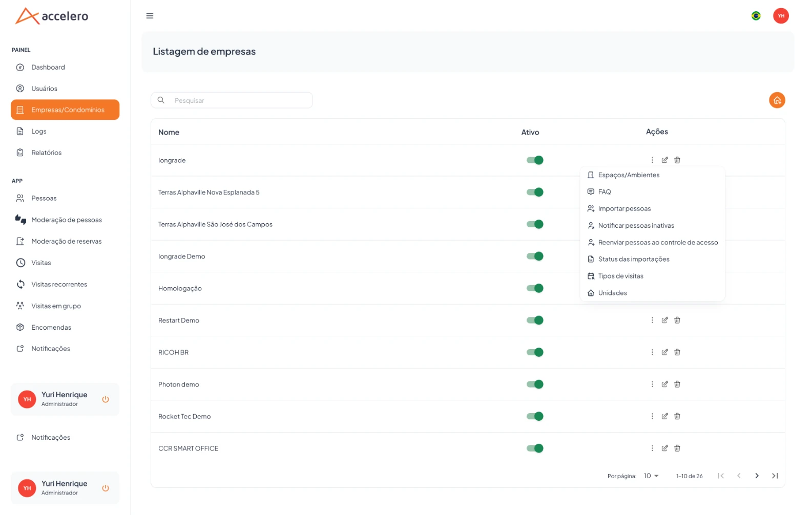Open Status das importações
812x515 pixels.
[652, 260]
